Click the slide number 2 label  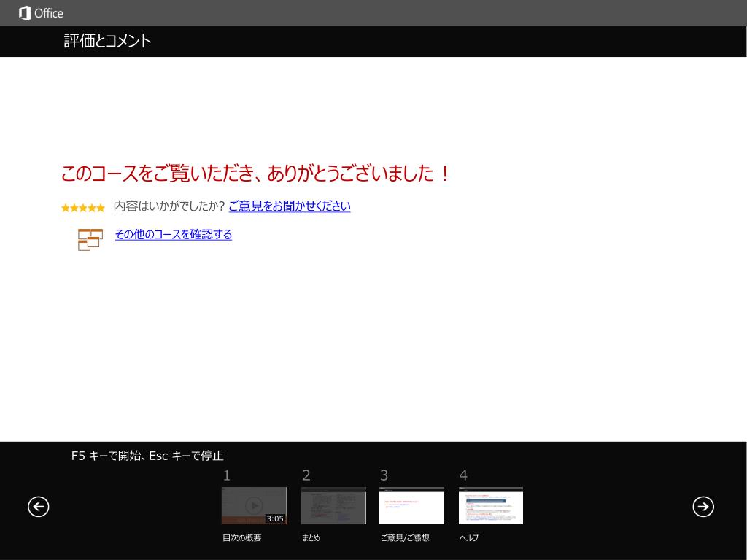click(306, 475)
